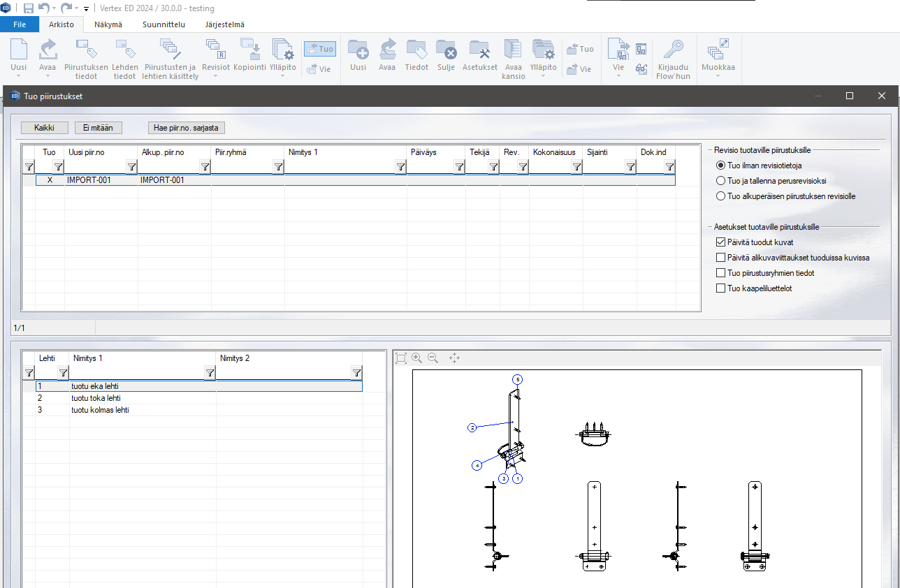Uncheck Päivitä tuodut kuvat checkbox
Screen dimensions: 900x588
click(x=721, y=242)
